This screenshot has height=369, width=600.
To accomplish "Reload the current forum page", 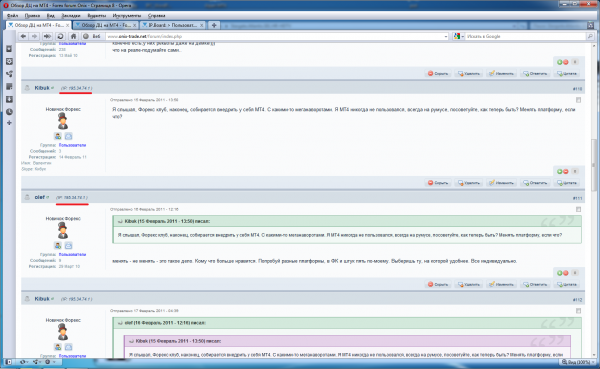I will [60, 36].
